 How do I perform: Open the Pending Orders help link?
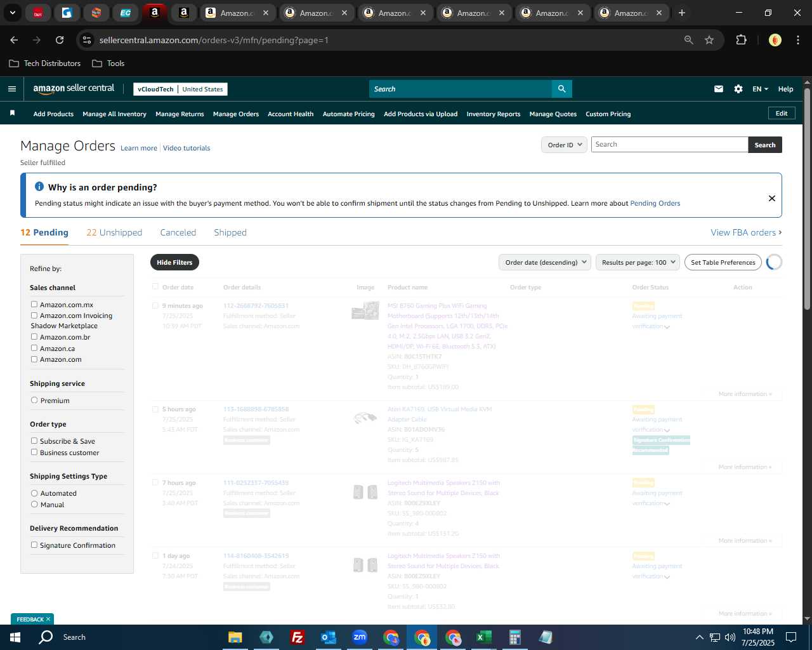pos(655,203)
